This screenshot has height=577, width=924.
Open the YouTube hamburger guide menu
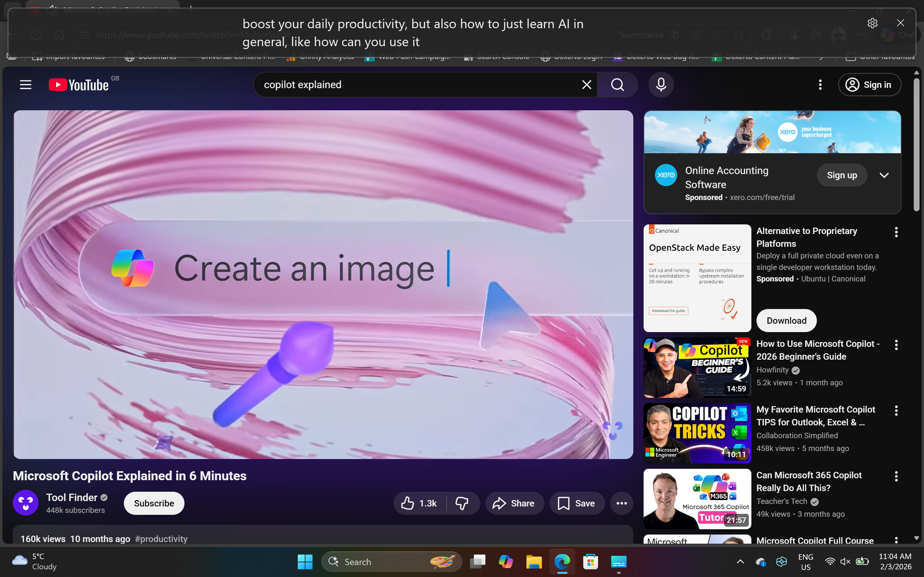(26, 85)
